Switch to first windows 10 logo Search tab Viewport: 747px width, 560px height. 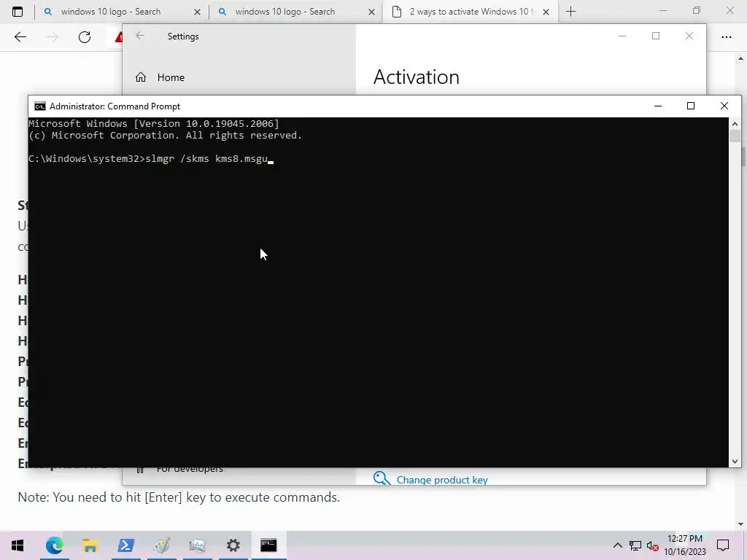[x=120, y=12]
